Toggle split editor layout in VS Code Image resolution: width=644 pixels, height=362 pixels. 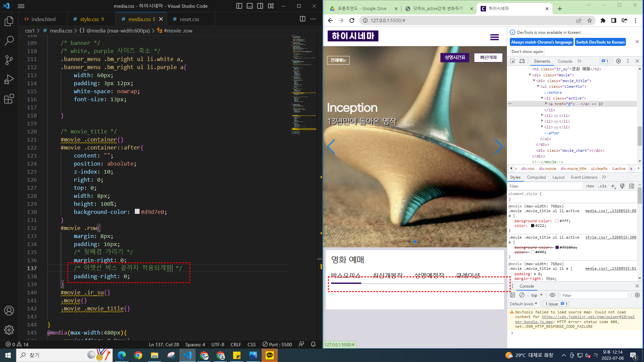pyautogui.click(x=302, y=19)
